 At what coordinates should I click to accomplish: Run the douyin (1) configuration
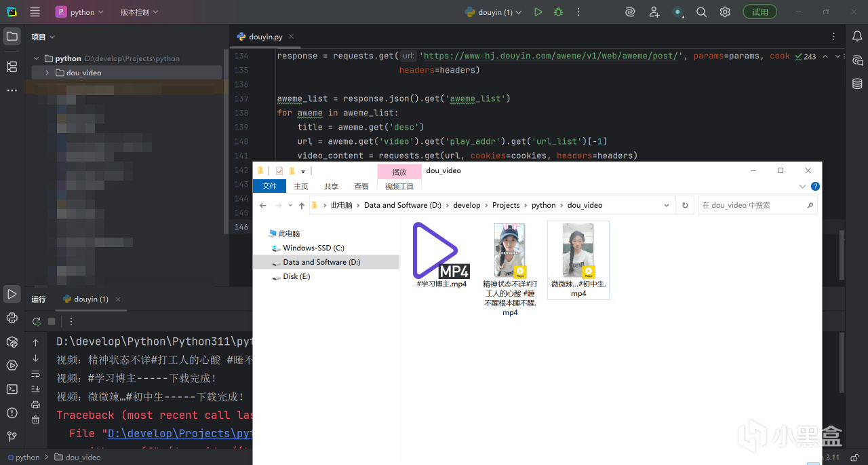coord(538,12)
